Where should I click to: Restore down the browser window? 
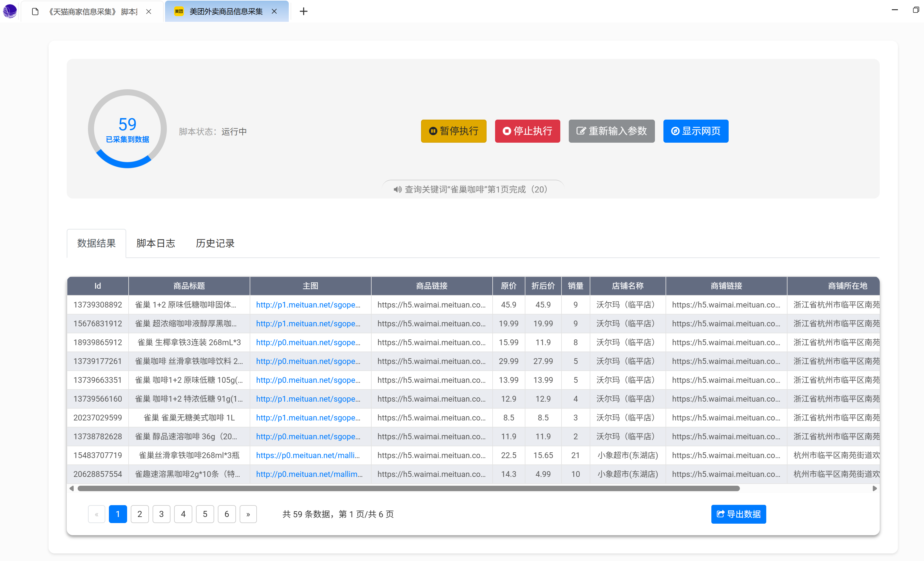916,10
